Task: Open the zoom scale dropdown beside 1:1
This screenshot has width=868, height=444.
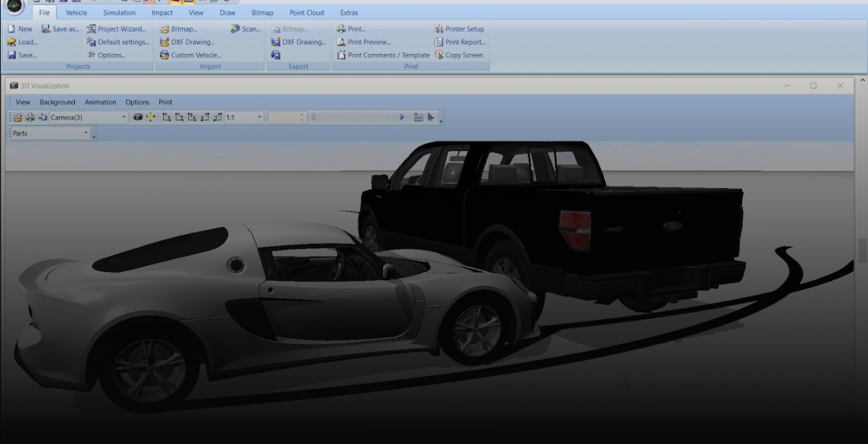Action: click(258, 117)
